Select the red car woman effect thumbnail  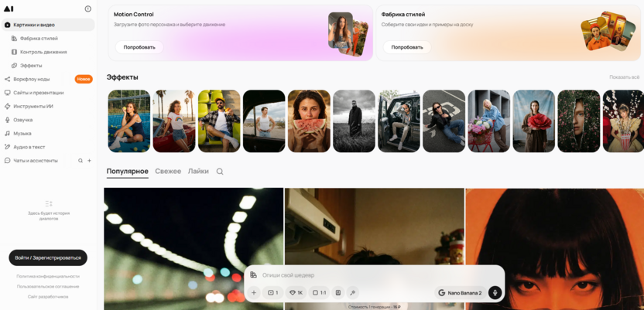pyautogui.click(x=174, y=121)
